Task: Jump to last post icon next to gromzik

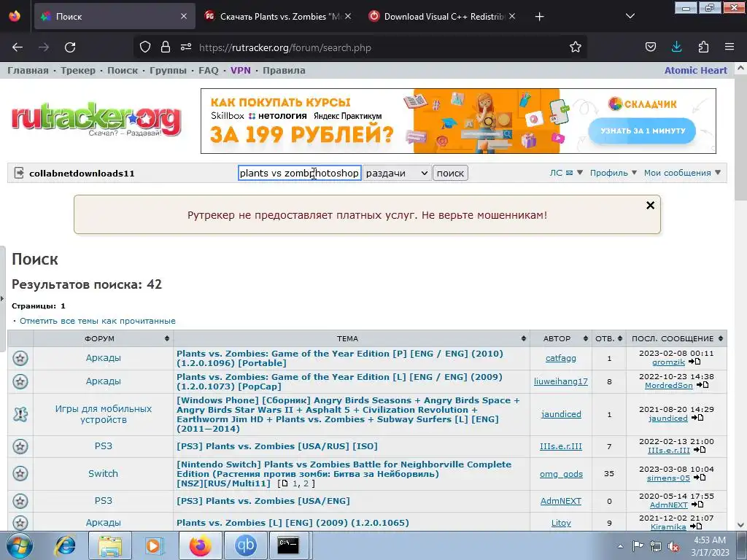Action: point(695,362)
